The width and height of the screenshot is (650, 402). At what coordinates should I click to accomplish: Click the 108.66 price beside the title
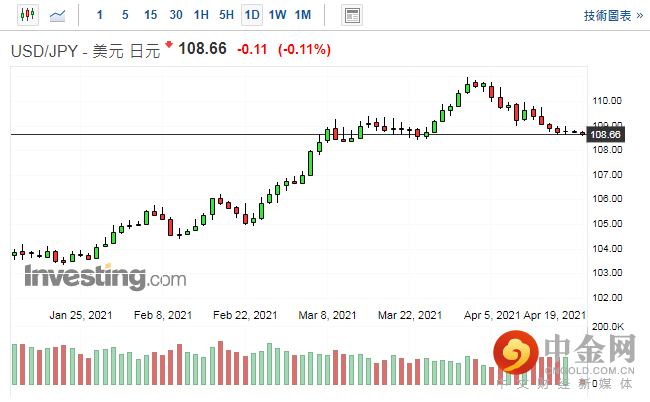point(202,48)
